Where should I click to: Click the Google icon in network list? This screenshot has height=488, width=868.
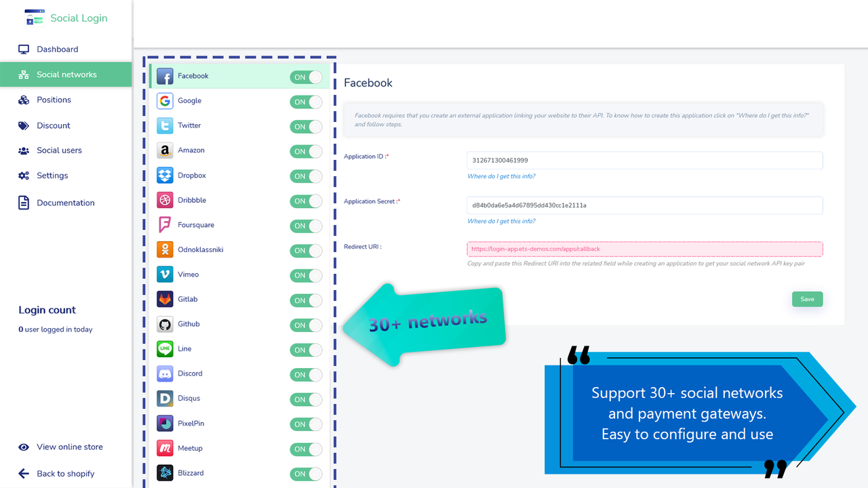point(164,100)
